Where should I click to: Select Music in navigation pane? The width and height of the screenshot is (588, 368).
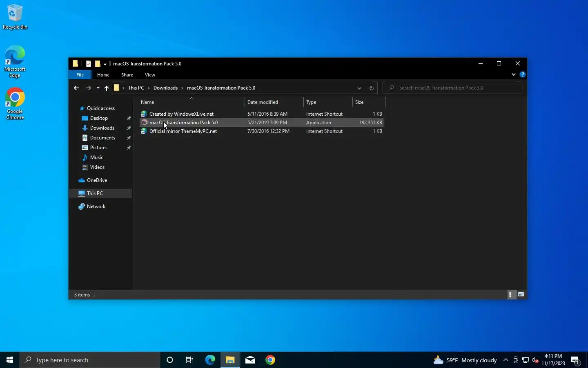[x=96, y=157]
